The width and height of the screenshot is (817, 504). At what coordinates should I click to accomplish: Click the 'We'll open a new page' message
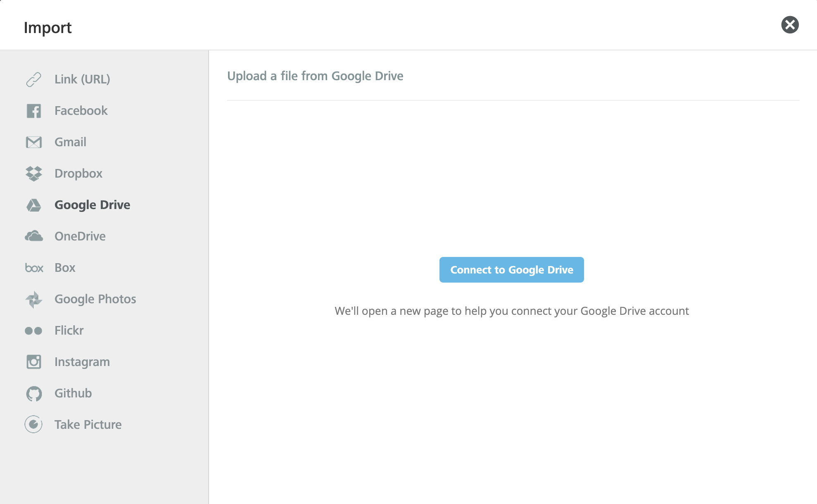pos(512,311)
